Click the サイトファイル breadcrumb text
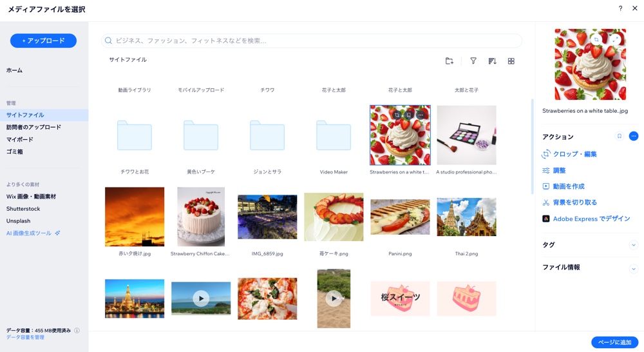This screenshot has width=644, height=352. click(128, 59)
